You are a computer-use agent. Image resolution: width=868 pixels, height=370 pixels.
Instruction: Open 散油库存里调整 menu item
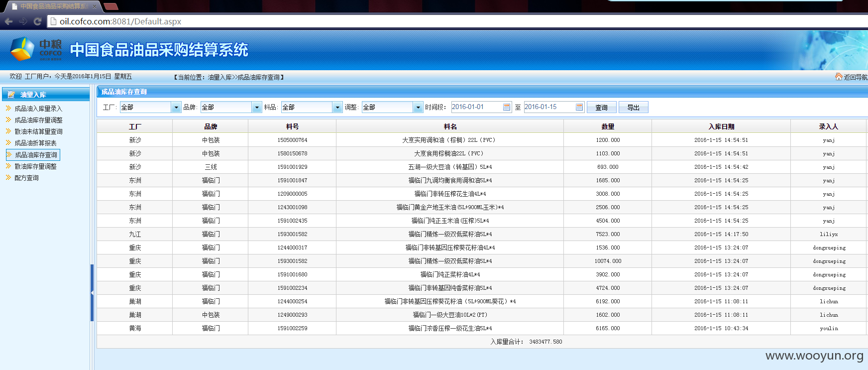[35, 166]
